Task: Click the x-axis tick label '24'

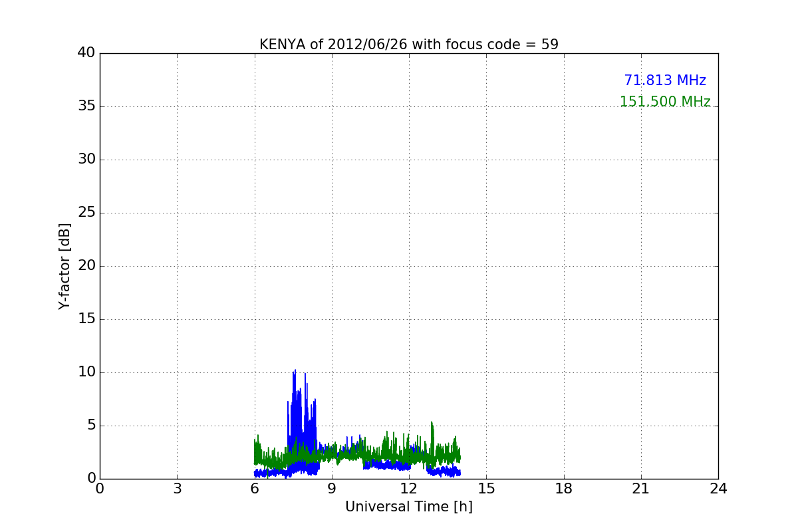Action: click(x=718, y=489)
